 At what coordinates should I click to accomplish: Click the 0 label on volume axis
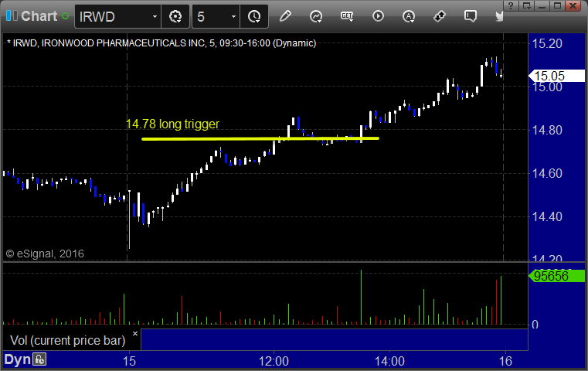(535, 325)
